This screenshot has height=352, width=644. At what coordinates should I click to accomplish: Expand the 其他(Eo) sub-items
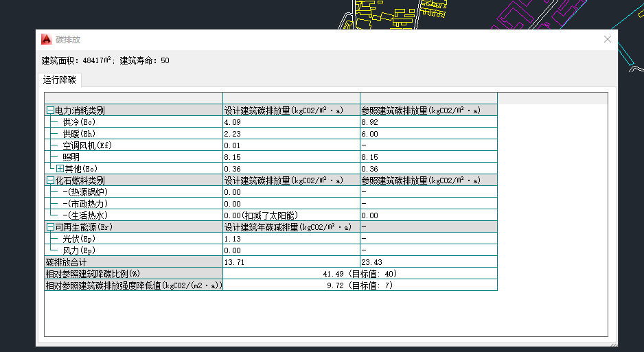(x=60, y=169)
